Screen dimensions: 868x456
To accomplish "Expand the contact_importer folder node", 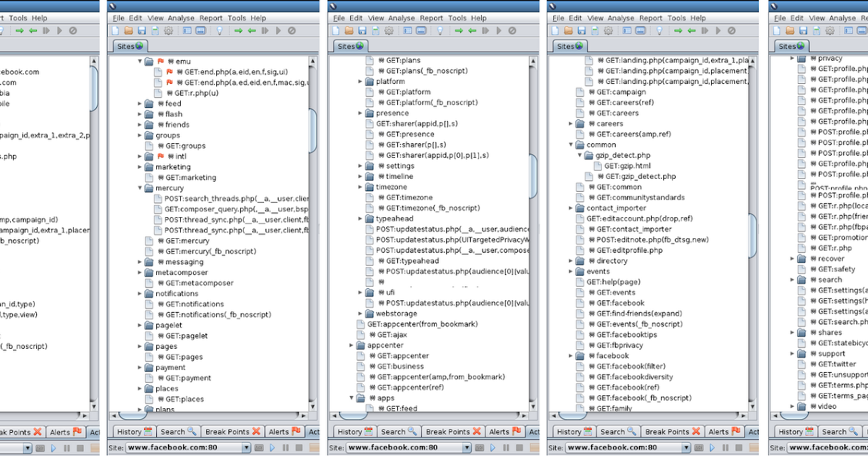I will click(571, 208).
